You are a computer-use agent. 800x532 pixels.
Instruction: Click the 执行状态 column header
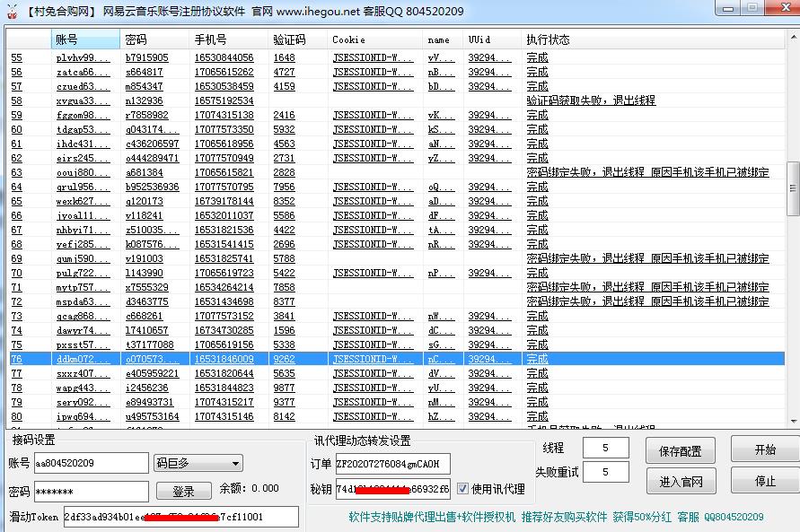tap(548, 38)
